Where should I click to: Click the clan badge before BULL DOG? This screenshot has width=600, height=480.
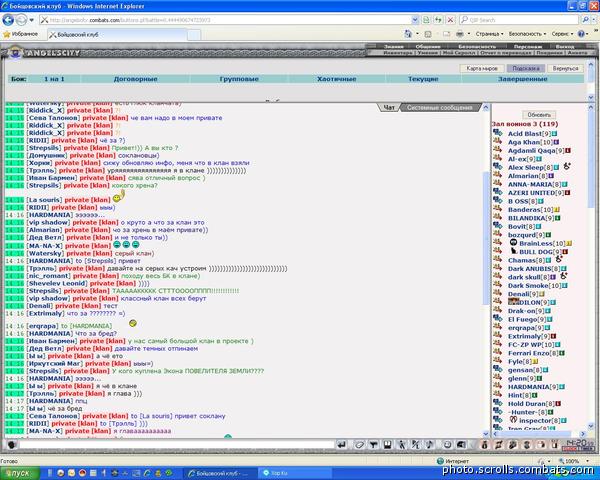[x=514, y=251]
